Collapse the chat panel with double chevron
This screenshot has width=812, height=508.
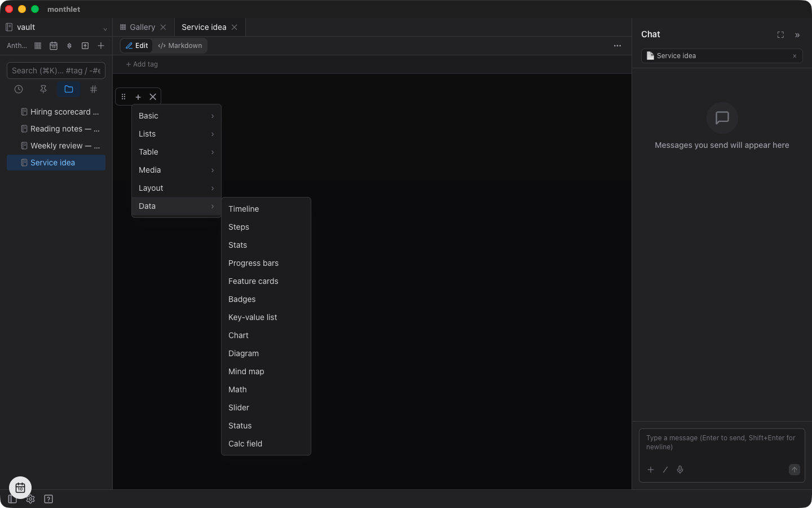[x=797, y=35]
